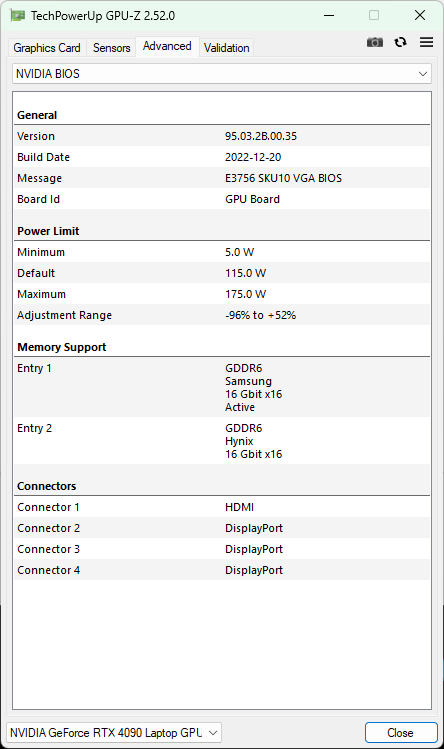Minimize the GPU-Z window
Viewport: 444px width, 749px height.
click(329, 15)
